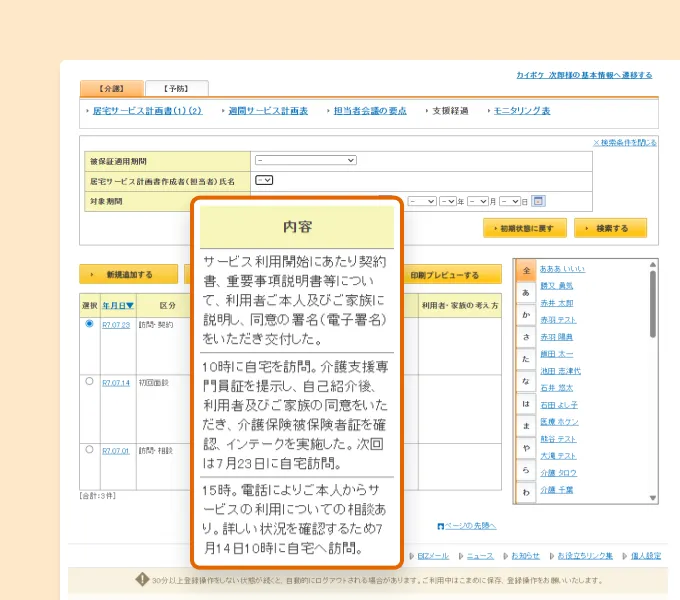Image resolution: width=680 pixels, height=600 pixels.
Task: Open 居宅サービス計画書(1)(2)
Action: pos(147,111)
